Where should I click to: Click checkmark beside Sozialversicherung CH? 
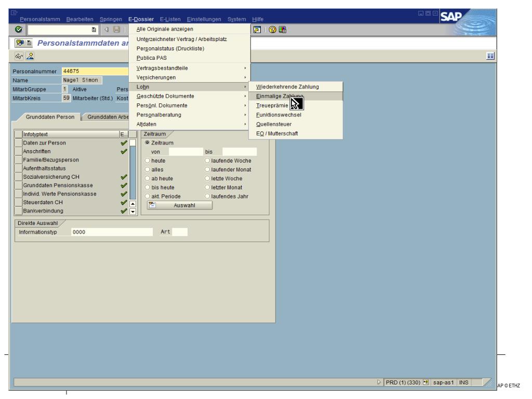pyautogui.click(x=124, y=177)
